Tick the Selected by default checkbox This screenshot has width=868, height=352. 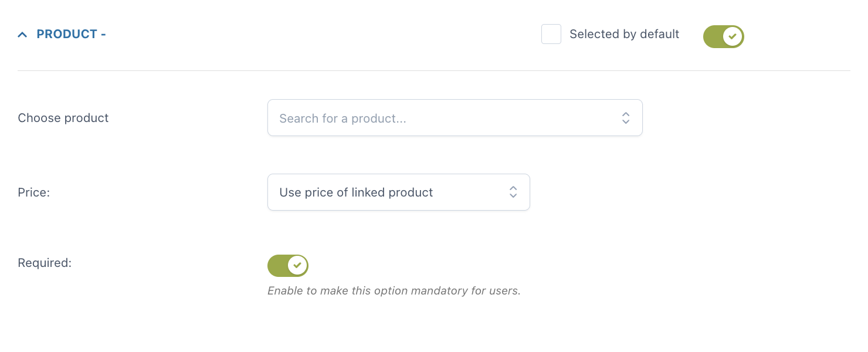pyautogui.click(x=551, y=34)
